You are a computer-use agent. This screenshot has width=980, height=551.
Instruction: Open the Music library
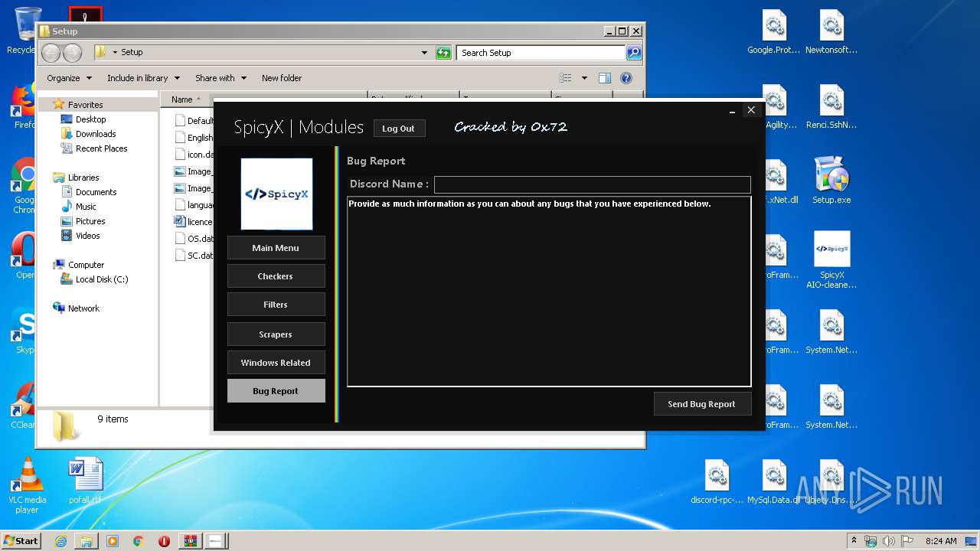pos(86,207)
